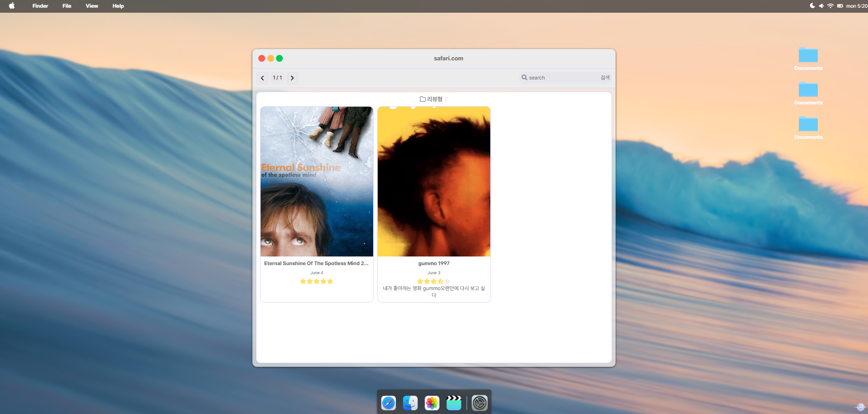Click into the search input field
868x414 pixels.
point(563,78)
